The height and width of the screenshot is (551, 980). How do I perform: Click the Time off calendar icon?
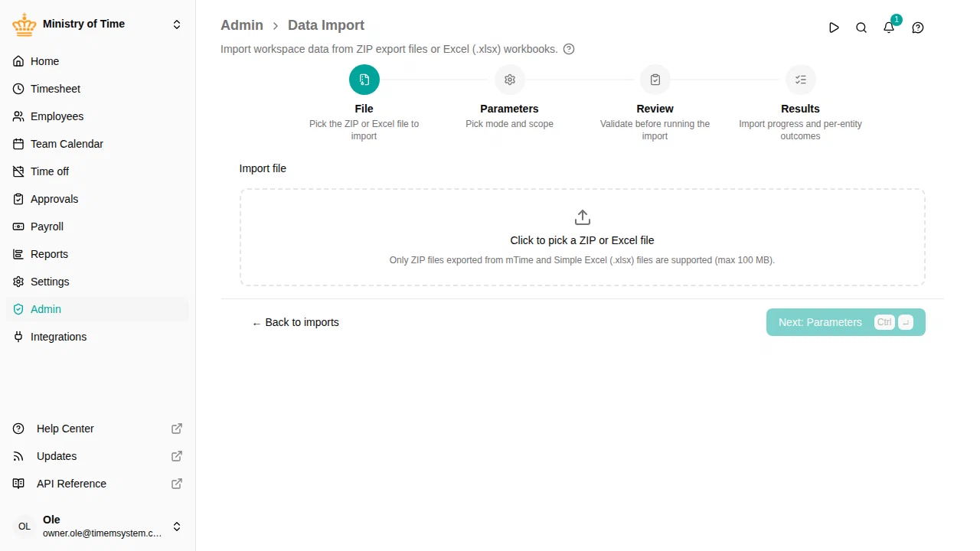(x=18, y=171)
